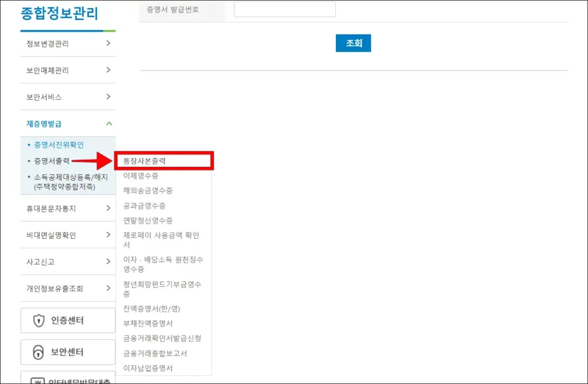This screenshot has height=384, width=588.
Task: Collapse the 제증명발급 section chevron
Action: click(109, 124)
